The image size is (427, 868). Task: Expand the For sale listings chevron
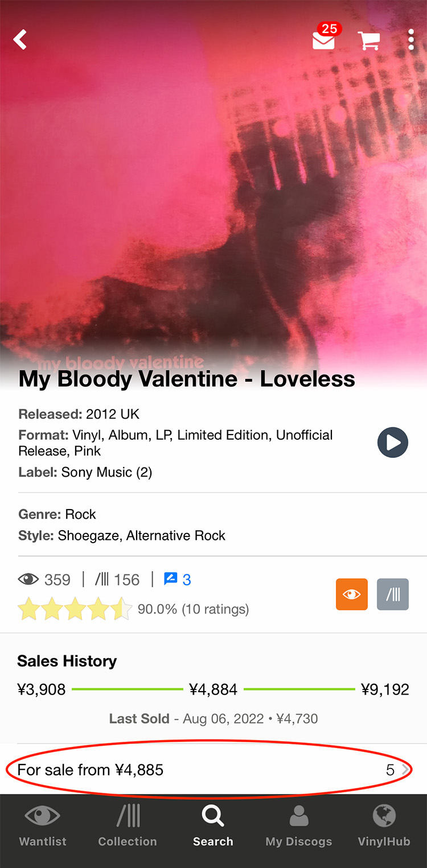tap(405, 770)
